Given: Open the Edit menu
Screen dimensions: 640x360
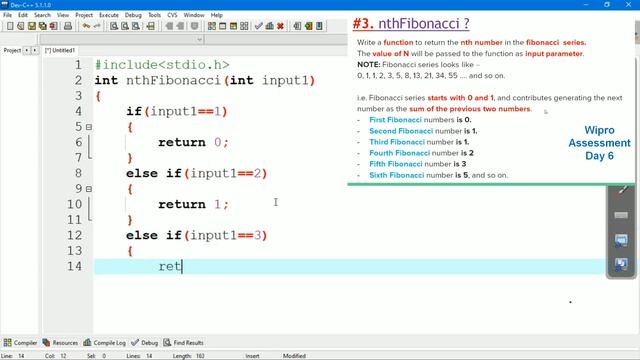Looking at the screenshot, I should tap(23, 15).
